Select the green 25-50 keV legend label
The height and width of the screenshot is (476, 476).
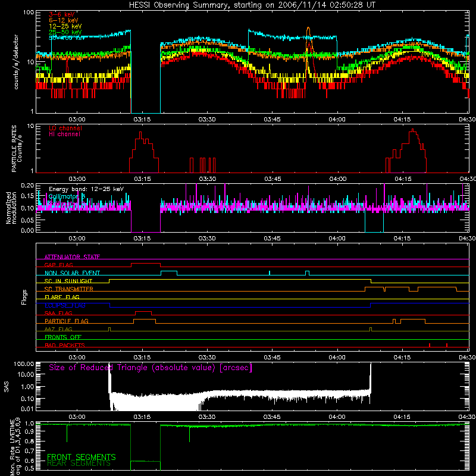(x=65, y=32)
